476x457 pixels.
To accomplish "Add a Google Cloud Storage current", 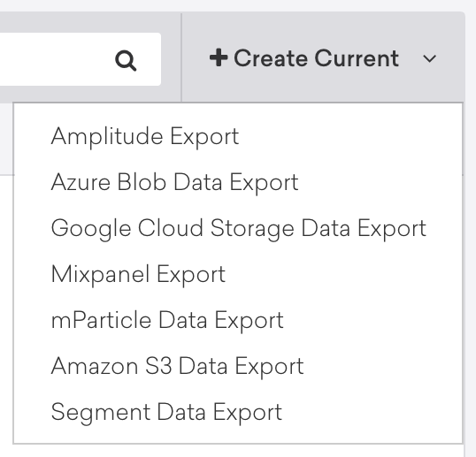I will 239,229.
